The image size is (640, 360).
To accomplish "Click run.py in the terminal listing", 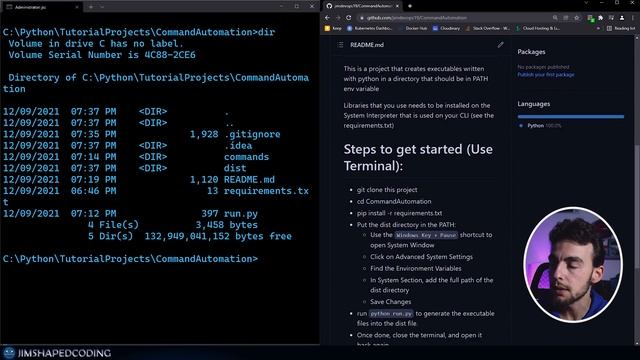I will point(241,214).
